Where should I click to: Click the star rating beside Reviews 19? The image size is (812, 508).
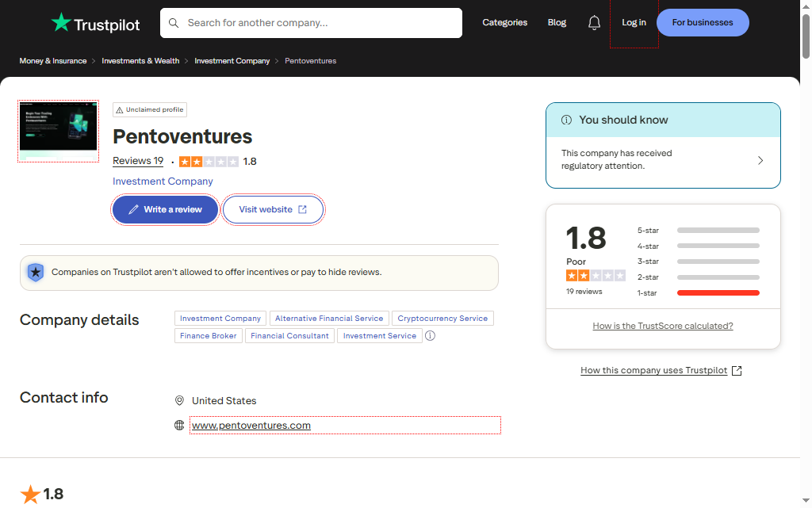209,162
